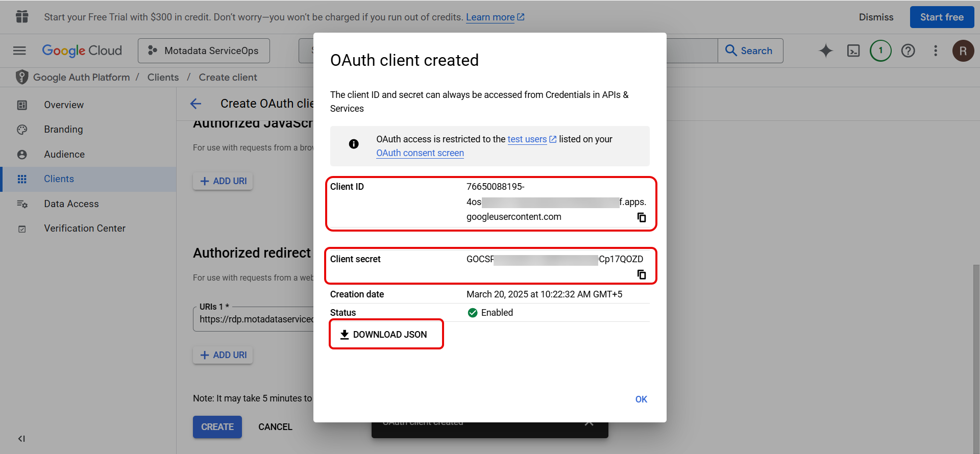The image size is (980, 454).
Task: Open the main navigation hamburger menu
Action: coord(19,51)
